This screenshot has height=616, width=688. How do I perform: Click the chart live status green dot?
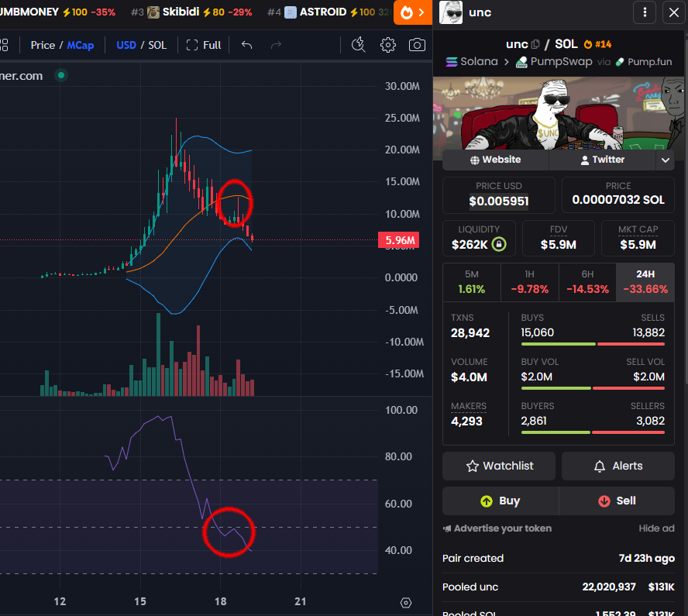[61, 75]
